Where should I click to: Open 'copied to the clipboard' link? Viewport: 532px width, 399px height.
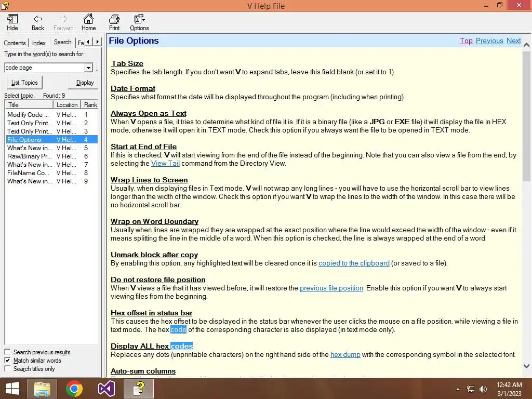tap(354, 263)
